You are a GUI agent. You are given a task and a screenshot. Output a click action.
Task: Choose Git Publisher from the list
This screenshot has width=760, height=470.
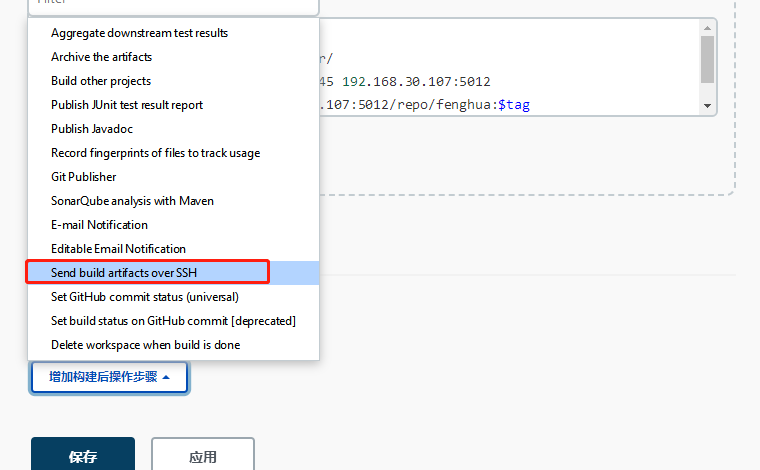click(x=173, y=177)
